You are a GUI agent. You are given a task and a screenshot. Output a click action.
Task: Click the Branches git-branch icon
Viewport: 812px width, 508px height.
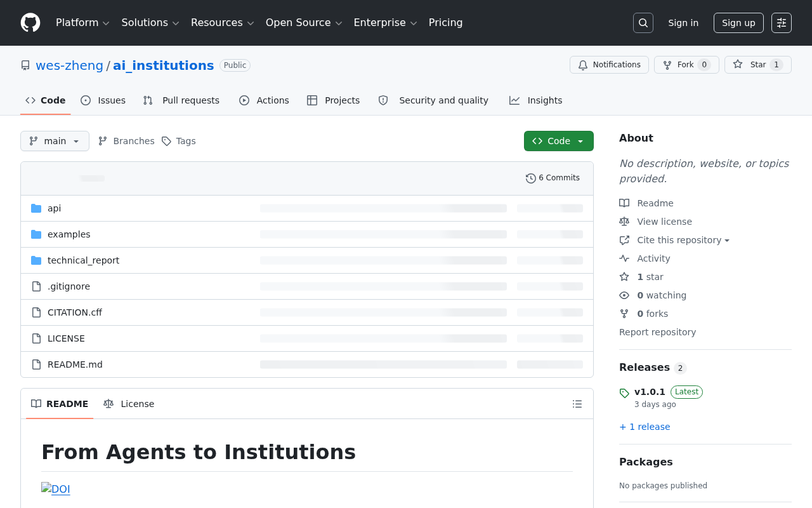(103, 141)
